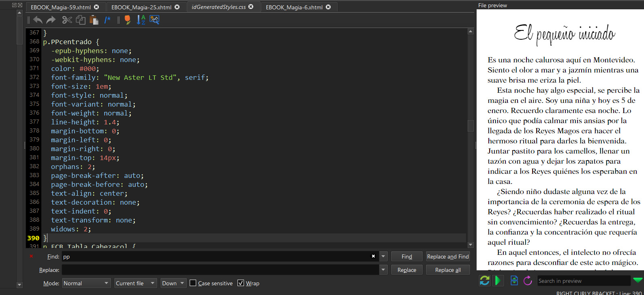
Task: Click the text-align: center line
Action: click(89, 193)
